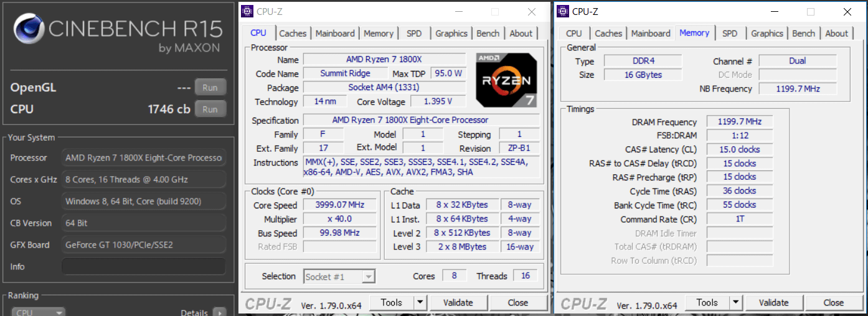Open the Ranking CPU dropdown
This screenshot has width=868, height=316.
point(39,313)
